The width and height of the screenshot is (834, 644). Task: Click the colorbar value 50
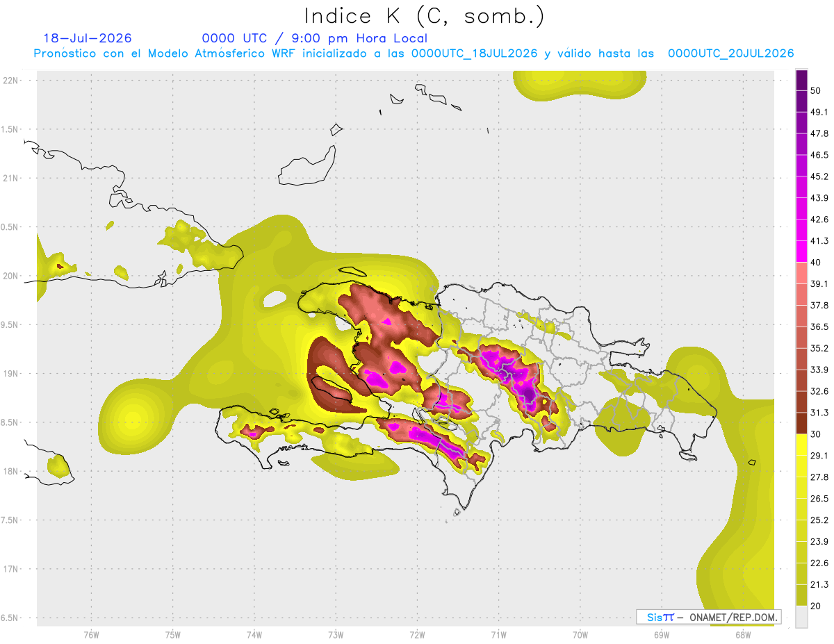[816, 91]
